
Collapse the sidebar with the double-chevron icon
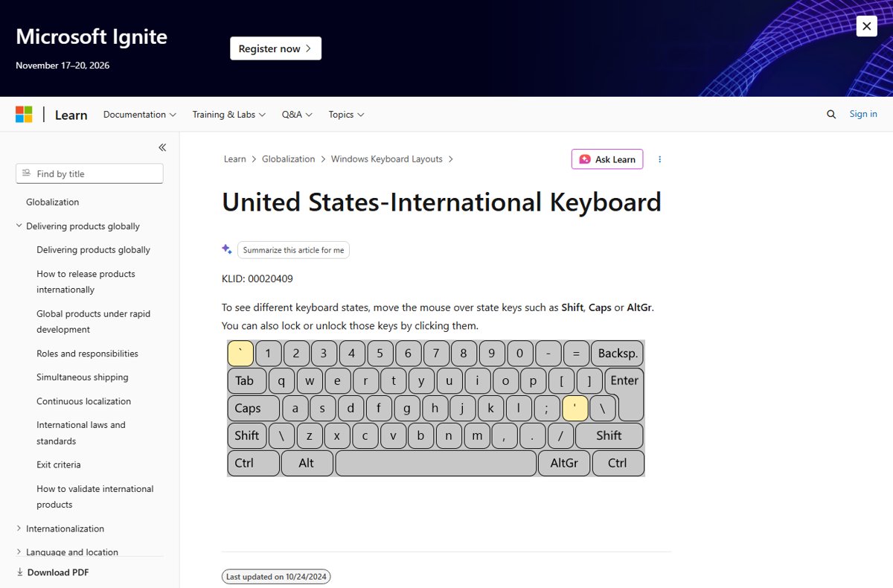[162, 147]
